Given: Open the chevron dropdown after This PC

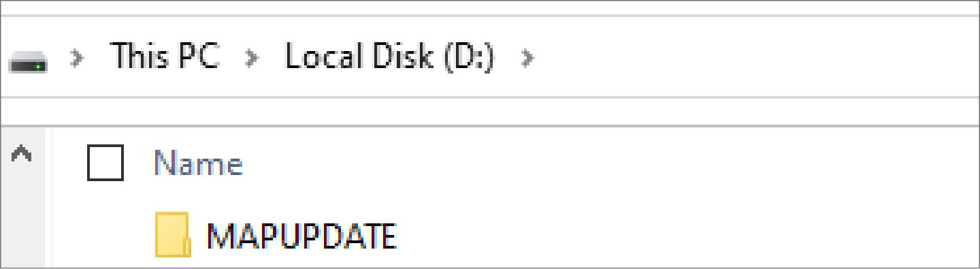Looking at the screenshot, I should click(252, 57).
